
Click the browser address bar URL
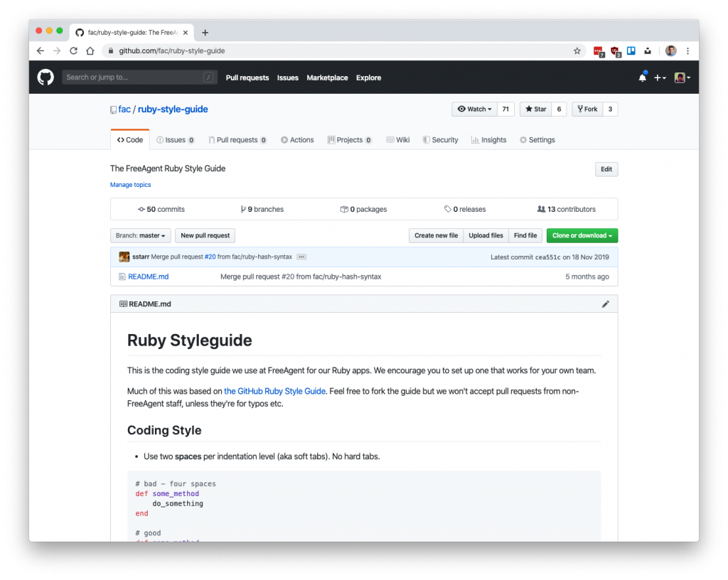[172, 51]
